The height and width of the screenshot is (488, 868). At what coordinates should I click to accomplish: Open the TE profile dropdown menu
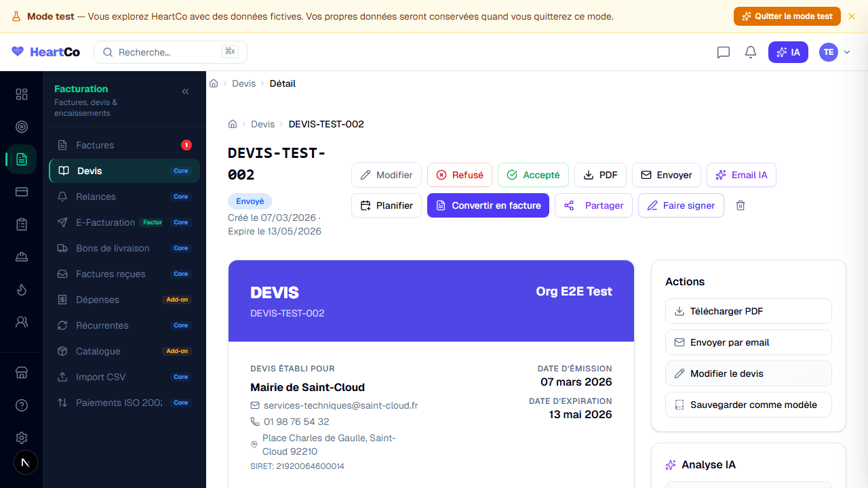(835, 52)
